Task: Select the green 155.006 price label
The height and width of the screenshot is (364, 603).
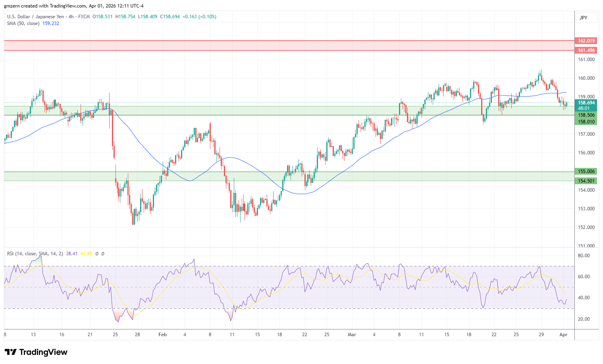Action: (x=586, y=171)
